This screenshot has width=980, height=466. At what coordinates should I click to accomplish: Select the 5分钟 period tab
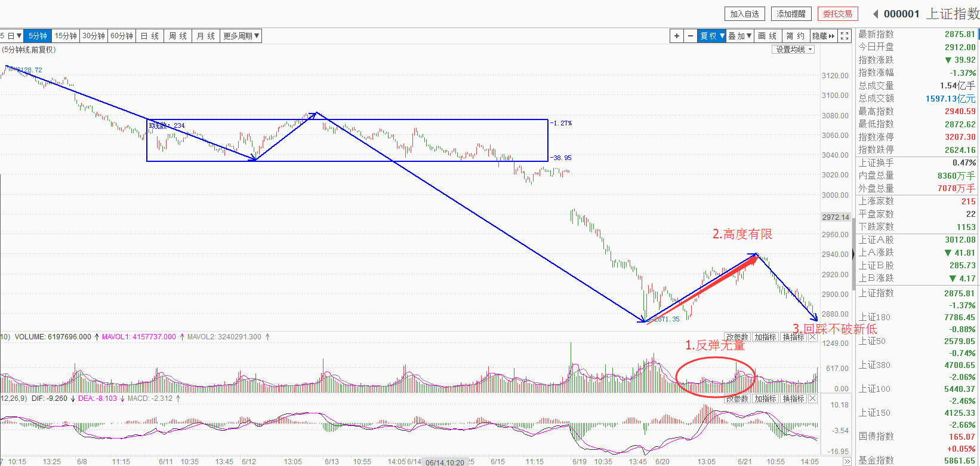(x=38, y=36)
